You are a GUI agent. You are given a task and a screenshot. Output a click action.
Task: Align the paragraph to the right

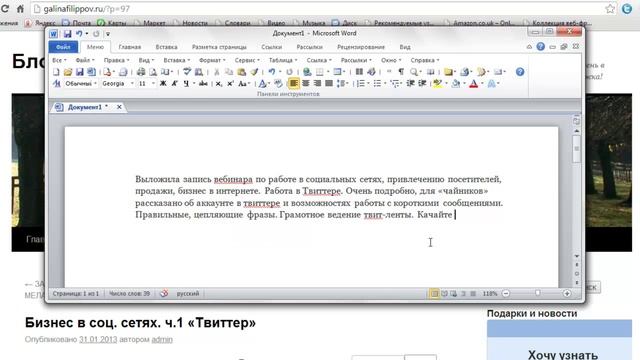[317, 84]
